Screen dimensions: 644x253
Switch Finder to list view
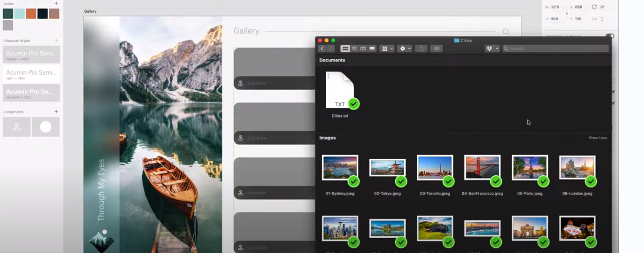coord(354,49)
